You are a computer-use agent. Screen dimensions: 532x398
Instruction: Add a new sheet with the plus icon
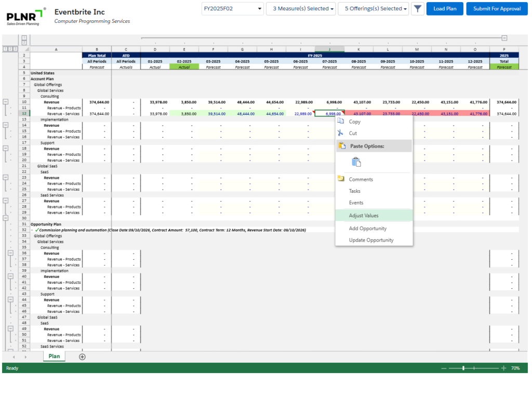tap(82, 356)
